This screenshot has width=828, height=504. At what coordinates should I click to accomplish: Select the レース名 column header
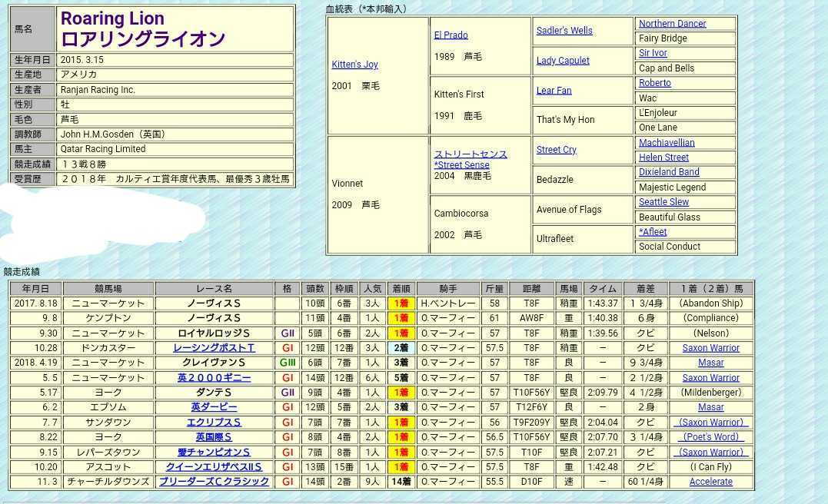point(214,289)
